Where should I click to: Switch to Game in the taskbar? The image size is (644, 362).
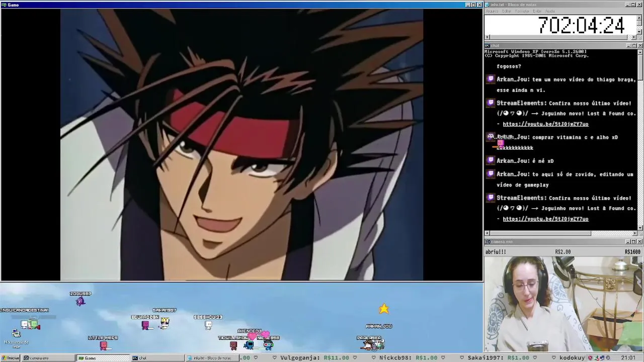103,358
